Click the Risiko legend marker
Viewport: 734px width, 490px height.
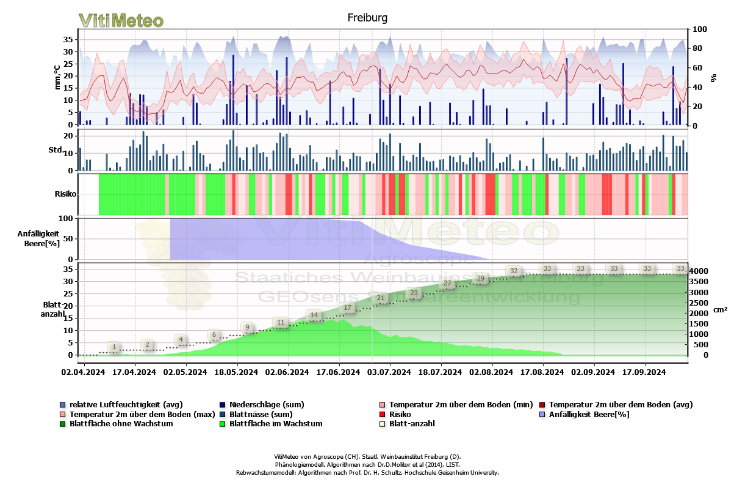point(381,413)
